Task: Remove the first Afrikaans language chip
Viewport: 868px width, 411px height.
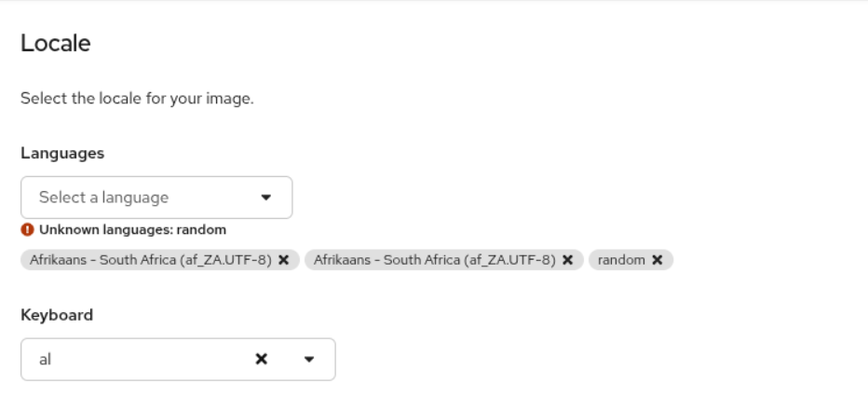Action: coord(283,260)
